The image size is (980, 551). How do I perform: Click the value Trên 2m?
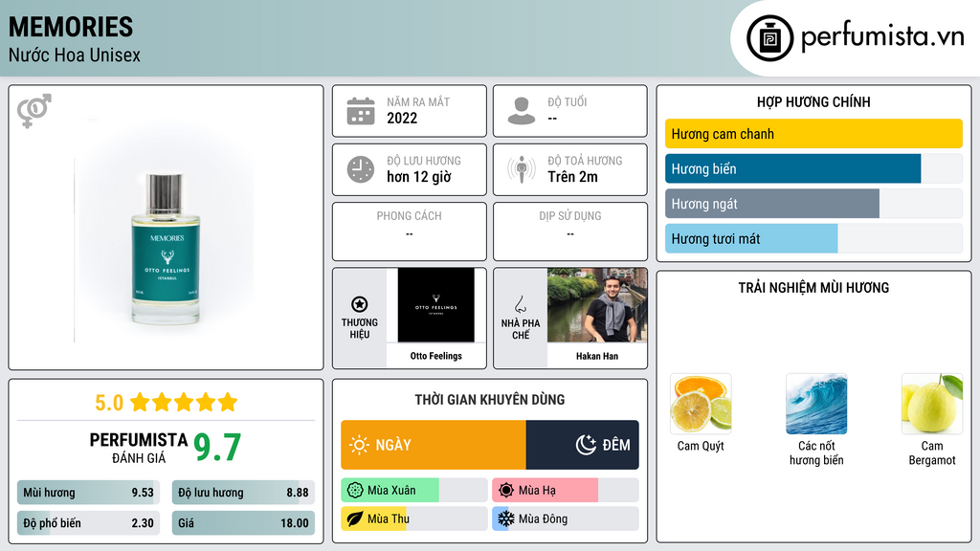point(572,177)
